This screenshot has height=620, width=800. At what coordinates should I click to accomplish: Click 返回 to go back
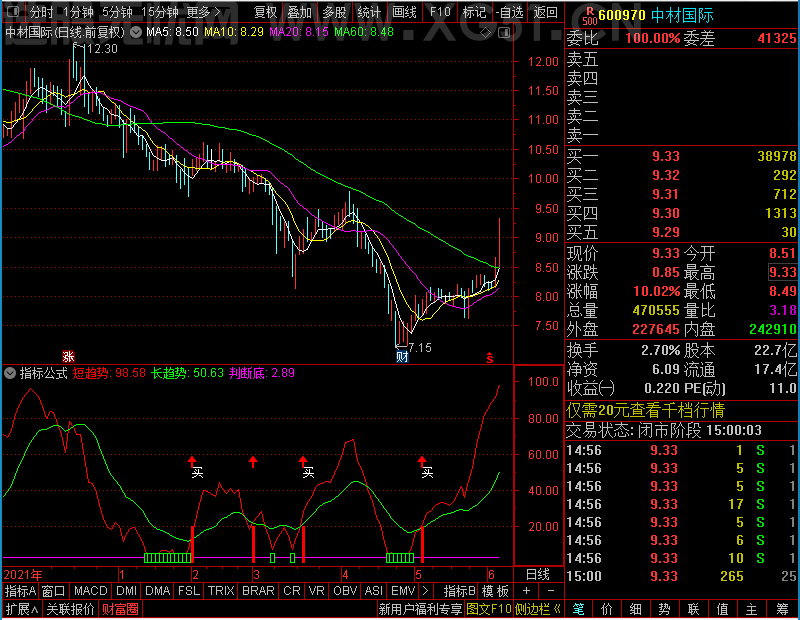(x=545, y=12)
